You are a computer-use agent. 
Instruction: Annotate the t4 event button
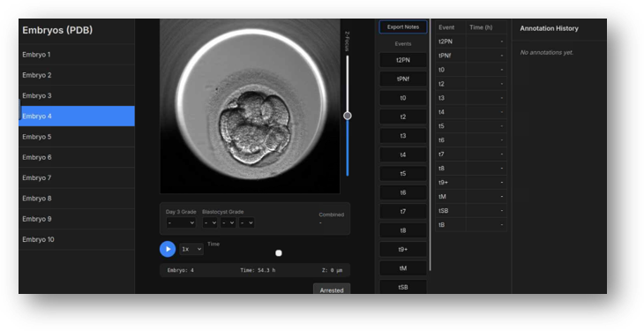[403, 154]
